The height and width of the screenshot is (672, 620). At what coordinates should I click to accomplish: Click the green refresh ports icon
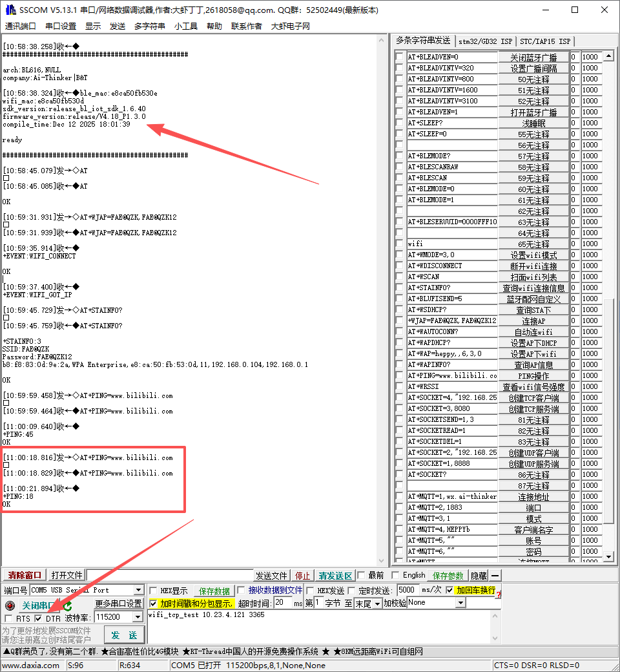(x=68, y=605)
